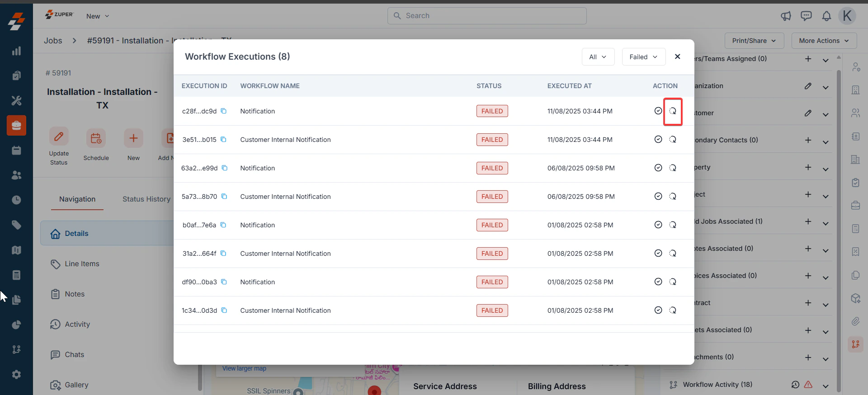Open Gallery in the navigation list
Viewport: 868px width, 395px height.
[76, 385]
